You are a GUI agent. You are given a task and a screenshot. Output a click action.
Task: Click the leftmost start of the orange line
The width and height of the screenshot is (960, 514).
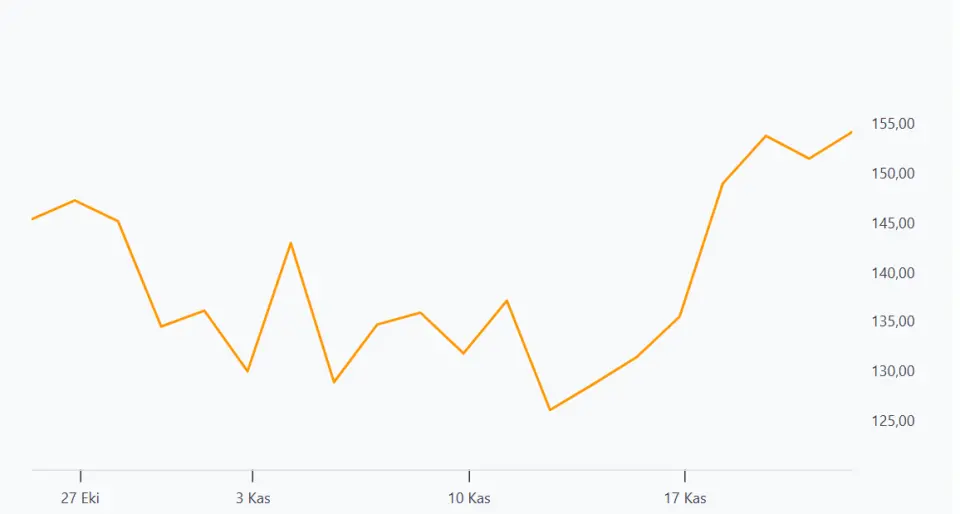33,218
